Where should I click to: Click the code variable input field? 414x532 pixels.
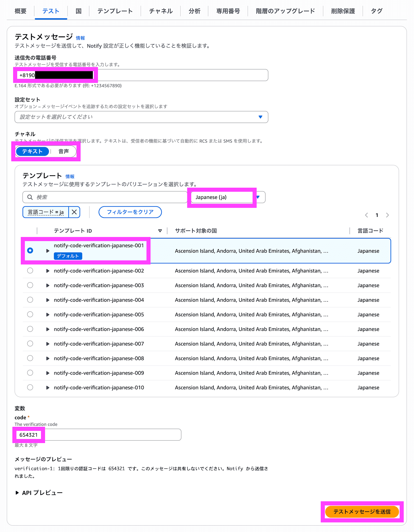(98, 435)
